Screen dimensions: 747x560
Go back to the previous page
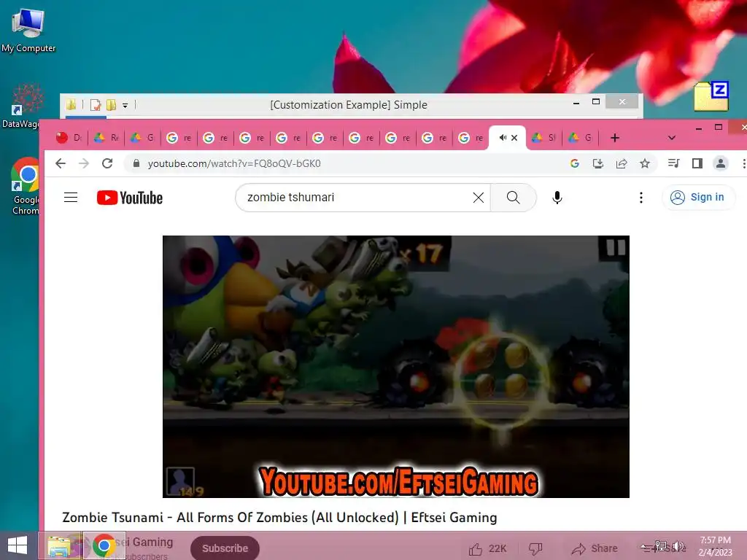click(x=61, y=164)
